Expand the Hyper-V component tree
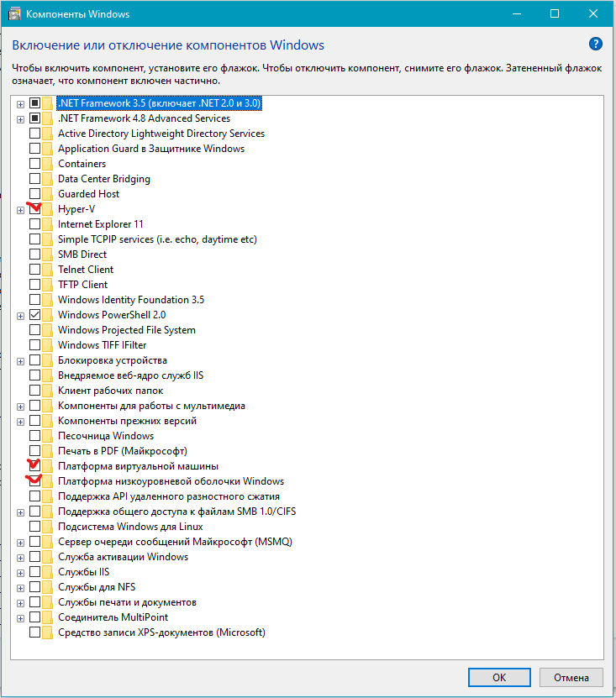Image resolution: width=616 pixels, height=698 pixels. click(x=20, y=209)
